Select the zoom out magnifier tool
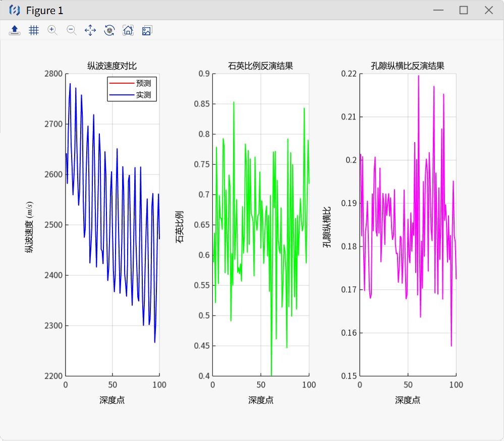Image resolution: width=504 pixels, height=441 pixels. 71,31
